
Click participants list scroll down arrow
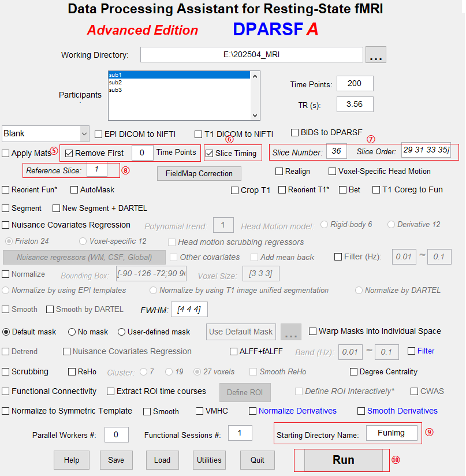[255, 116]
